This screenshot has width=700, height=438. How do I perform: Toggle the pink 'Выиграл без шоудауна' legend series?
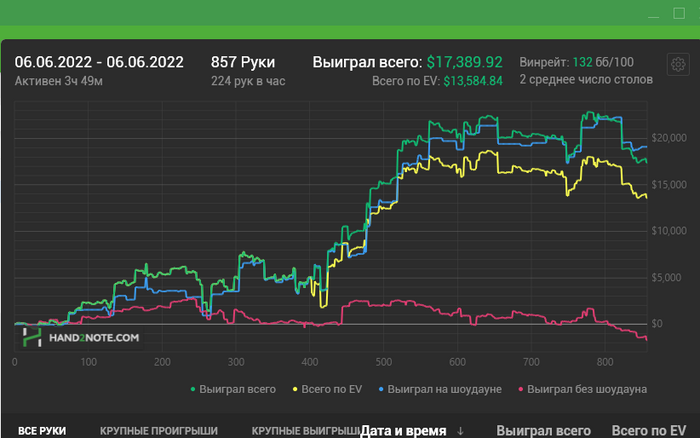pos(583,389)
